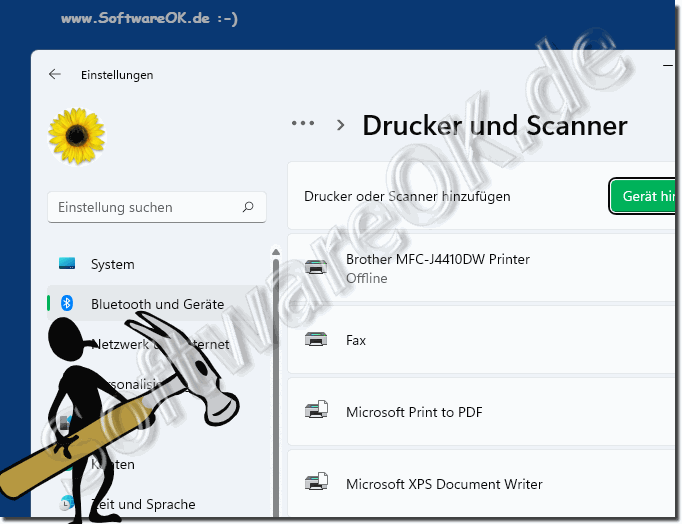Viewport: 682px width, 524px height.
Task: Open 'Zeit und Sprache' settings
Action: point(143,504)
